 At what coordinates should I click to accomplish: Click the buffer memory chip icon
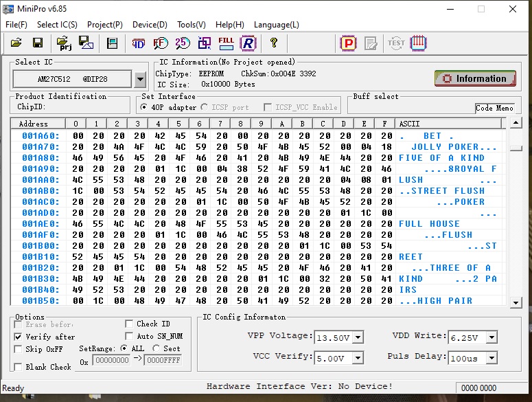click(112, 43)
